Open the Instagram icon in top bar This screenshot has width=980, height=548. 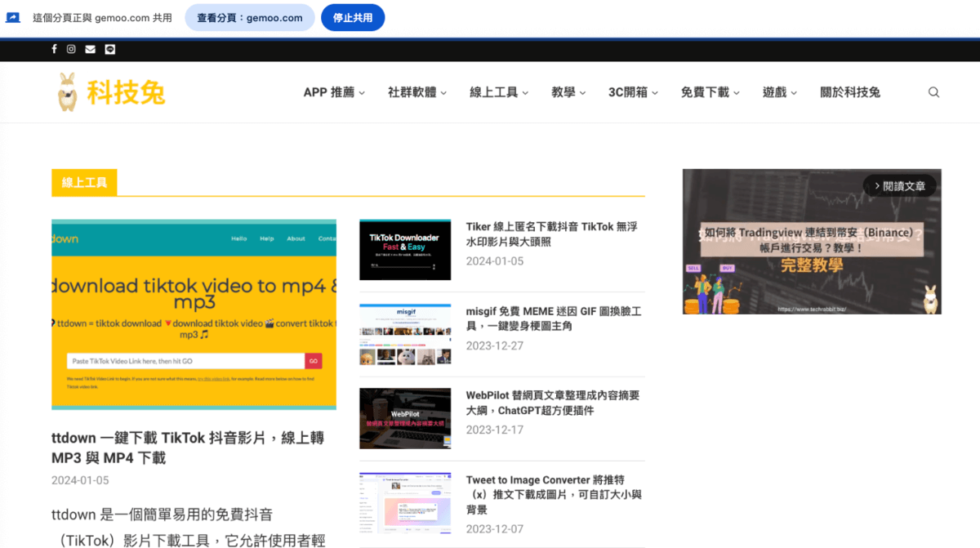tap(71, 49)
